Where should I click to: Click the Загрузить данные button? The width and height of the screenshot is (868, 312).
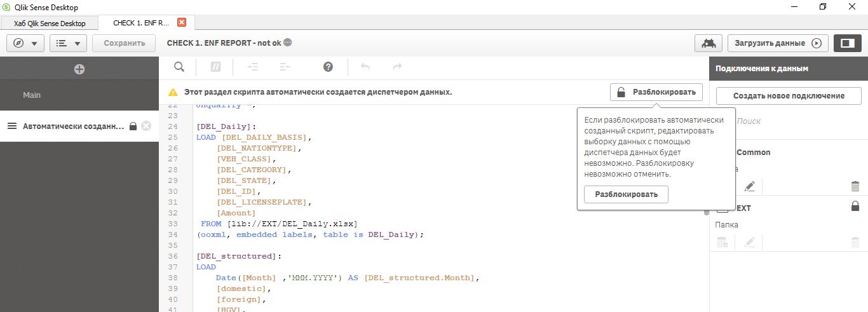[777, 43]
